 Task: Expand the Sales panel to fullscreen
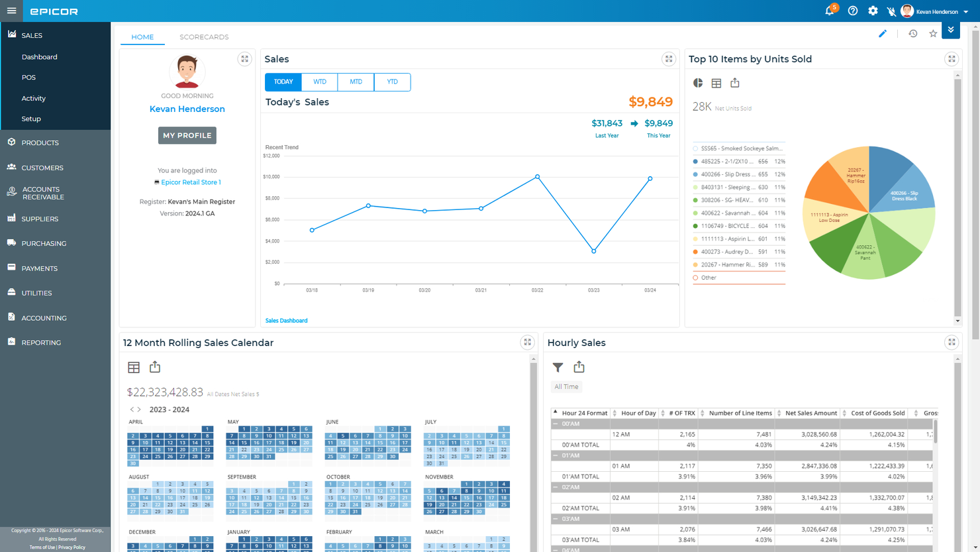tap(669, 59)
